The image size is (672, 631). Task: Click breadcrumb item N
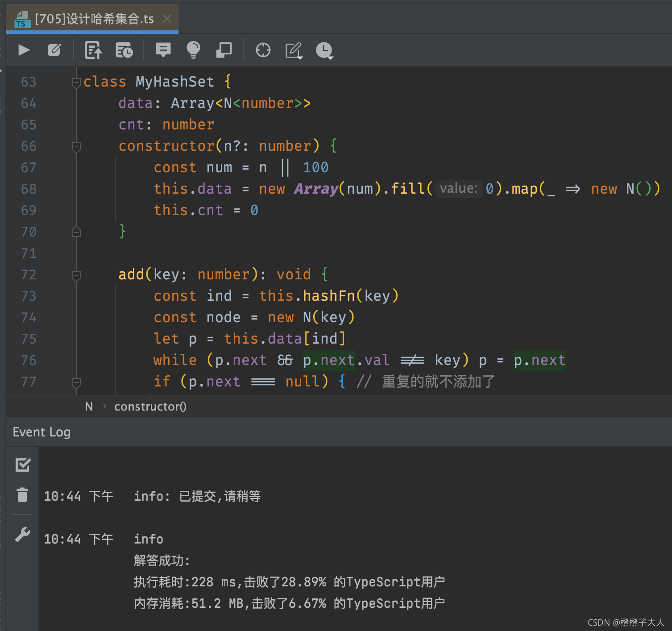pyautogui.click(x=89, y=407)
